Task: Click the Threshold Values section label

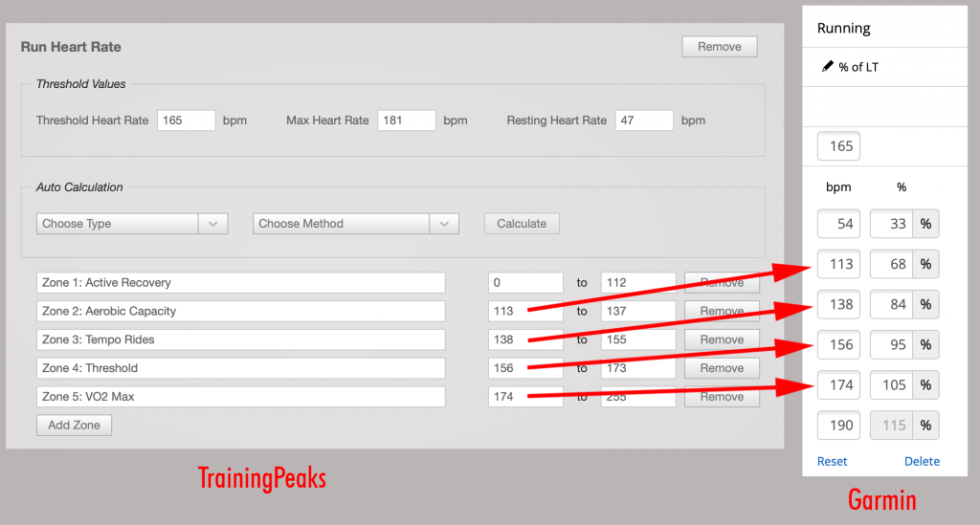Action: (80, 83)
